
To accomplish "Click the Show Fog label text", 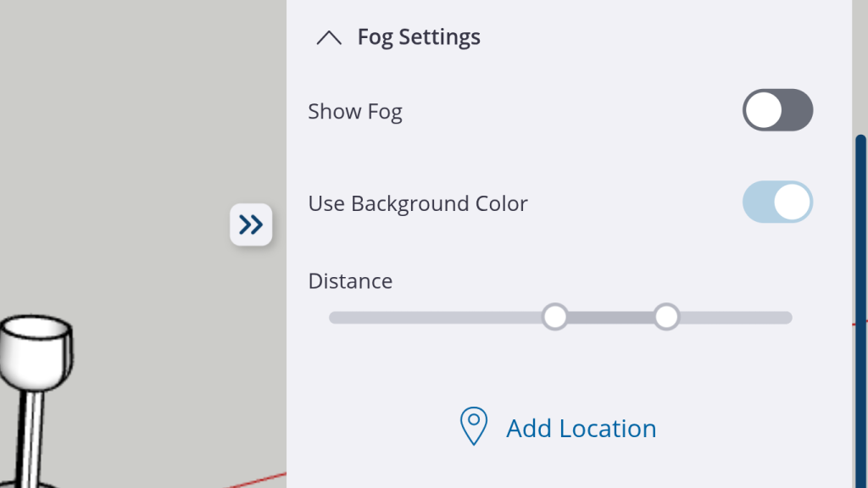I will point(354,112).
